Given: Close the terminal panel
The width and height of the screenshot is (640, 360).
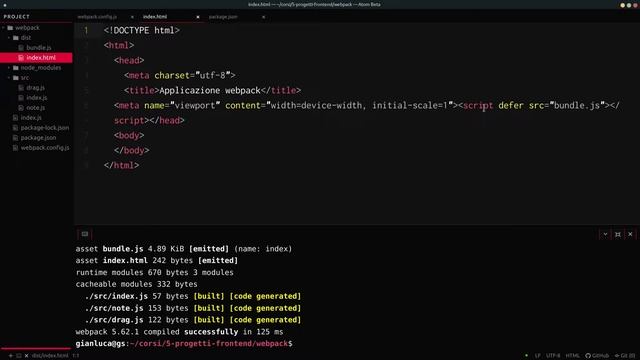Looking at the screenshot, I should click(x=630, y=234).
